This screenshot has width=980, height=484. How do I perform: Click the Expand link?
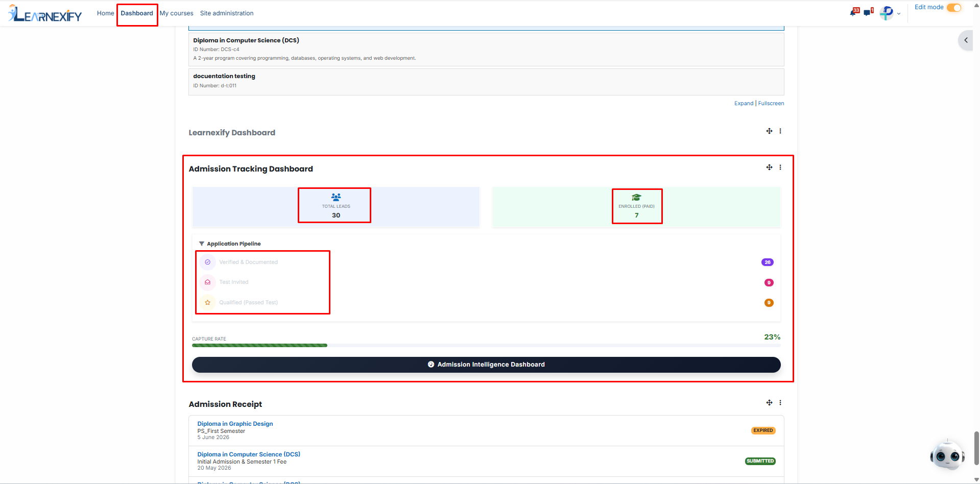tap(744, 103)
